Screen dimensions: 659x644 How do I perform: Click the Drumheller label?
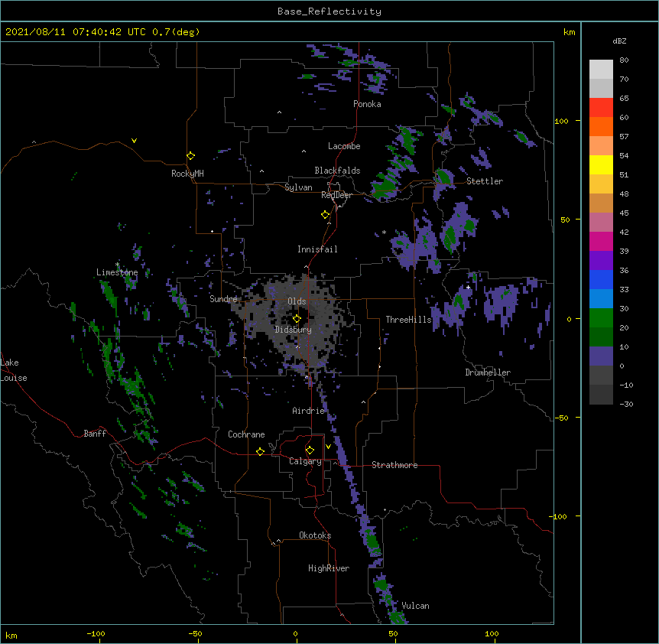[488, 372]
